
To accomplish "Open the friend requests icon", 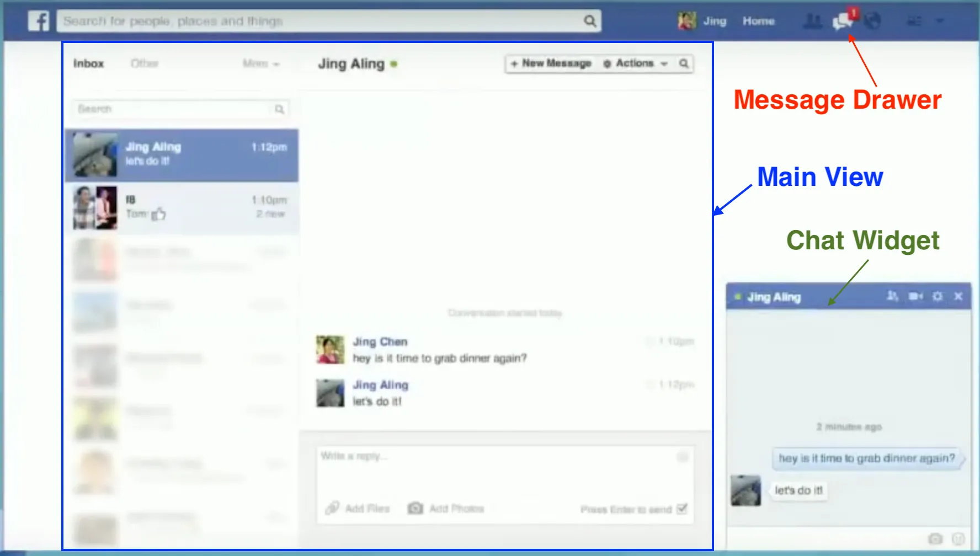I will point(812,22).
